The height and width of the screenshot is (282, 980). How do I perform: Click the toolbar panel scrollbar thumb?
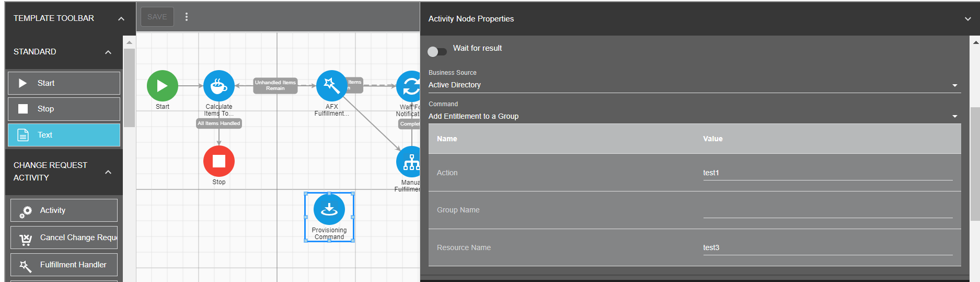(129, 87)
